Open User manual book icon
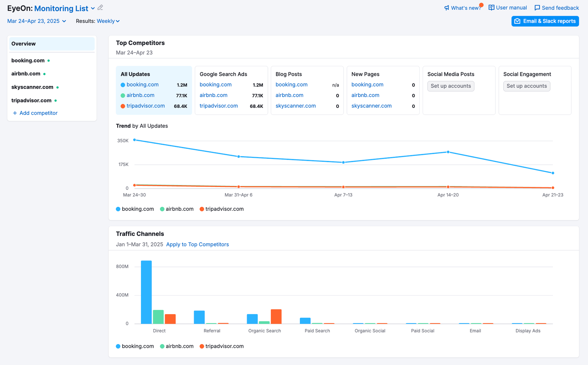 [x=491, y=8]
